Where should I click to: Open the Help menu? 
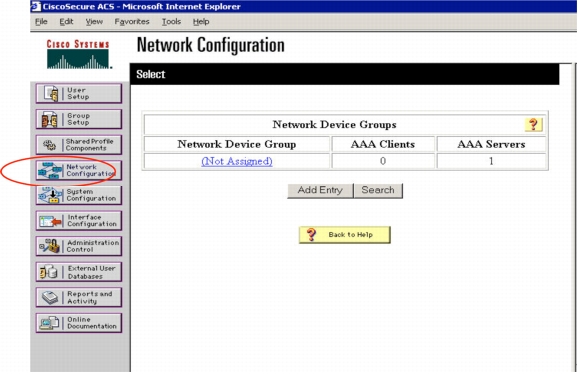coord(201,22)
